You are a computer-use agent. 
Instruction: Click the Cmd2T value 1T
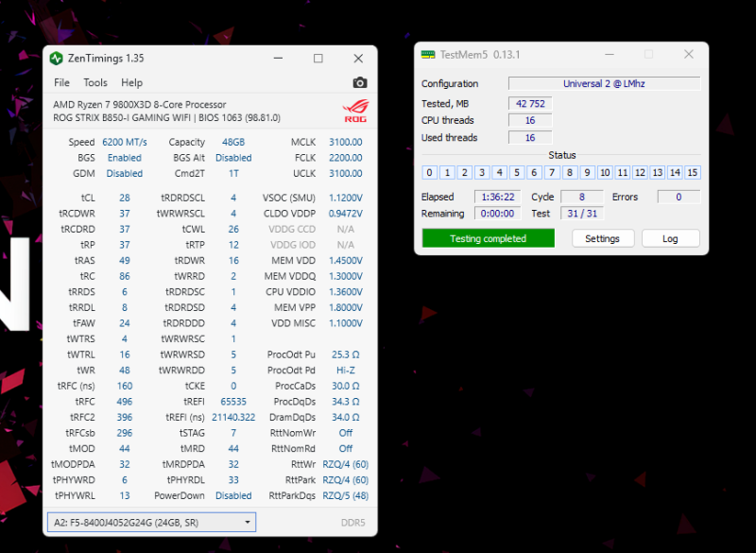coord(233,174)
